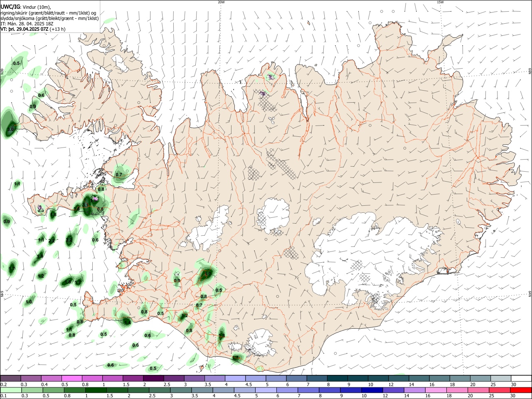This screenshot has height=399, width=532.
Task: Click the lavender 4 swatch in upper legend row
Action: (235, 378)
